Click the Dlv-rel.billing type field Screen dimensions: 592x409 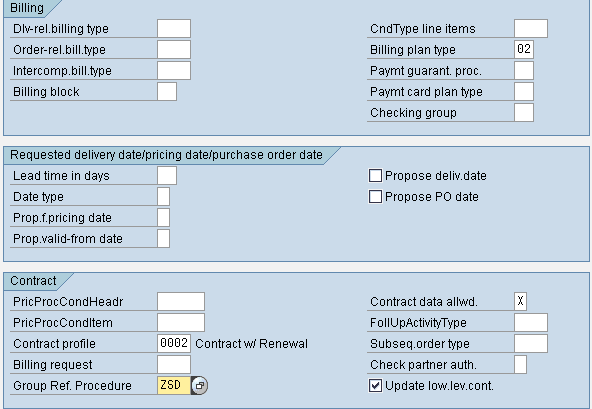coord(174,28)
